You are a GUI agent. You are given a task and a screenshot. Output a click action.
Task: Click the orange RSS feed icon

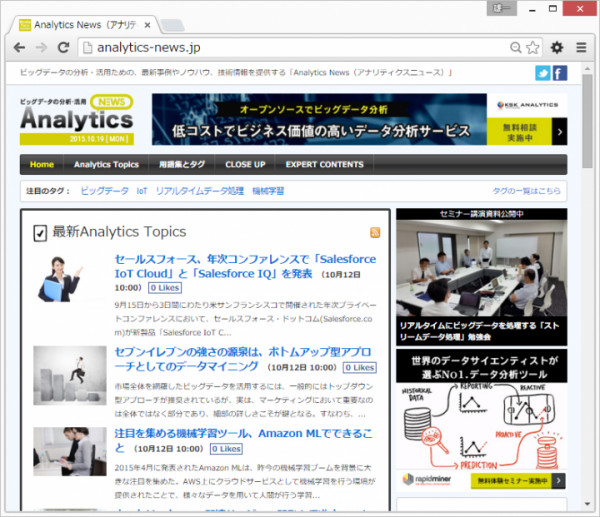pyautogui.click(x=375, y=232)
